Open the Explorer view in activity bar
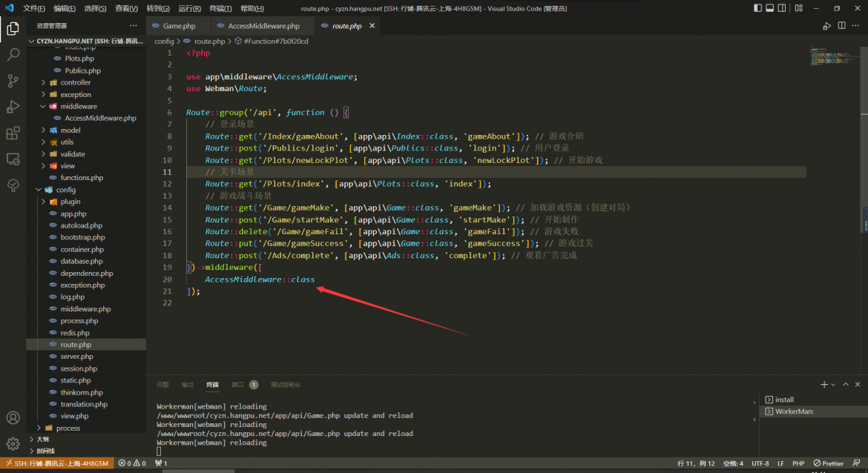Viewport: 868px width, 473px height. point(13,28)
